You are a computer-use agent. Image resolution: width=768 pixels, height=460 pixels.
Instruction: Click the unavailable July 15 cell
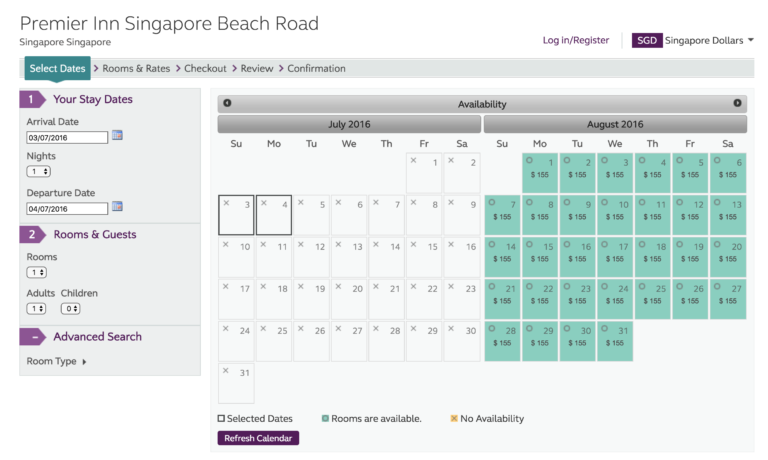pyautogui.click(x=424, y=257)
